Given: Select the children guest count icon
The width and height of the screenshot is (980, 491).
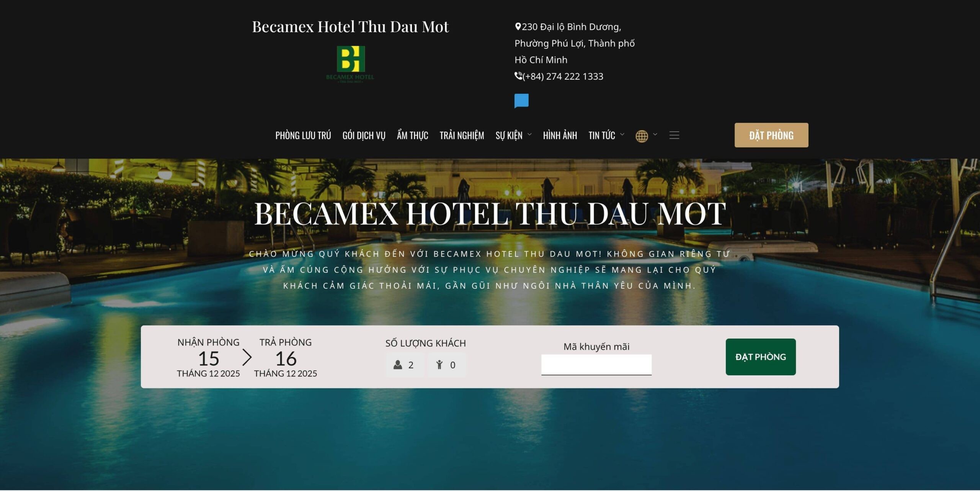Looking at the screenshot, I should pos(439,365).
